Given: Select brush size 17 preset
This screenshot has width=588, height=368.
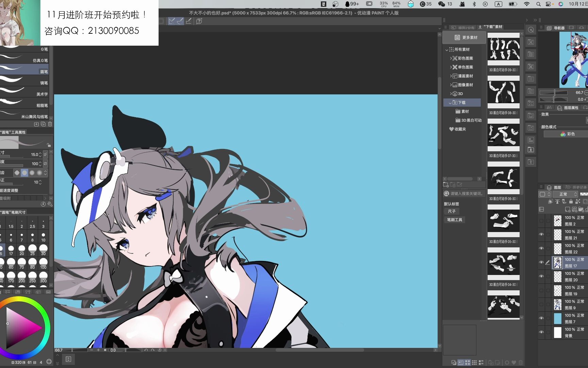Looking at the screenshot, I should (x=11, y=250).
